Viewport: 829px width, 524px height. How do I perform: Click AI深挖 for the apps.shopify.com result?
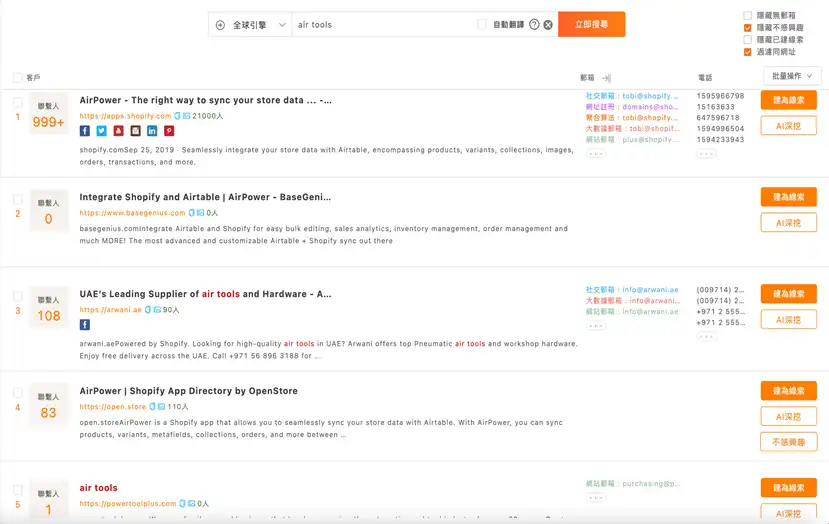788,126
